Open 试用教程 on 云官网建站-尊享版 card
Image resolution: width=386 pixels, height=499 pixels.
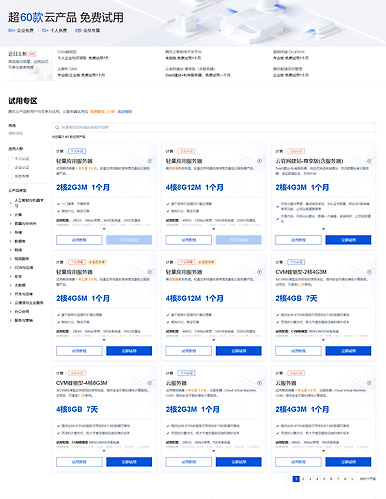[298, 240]
